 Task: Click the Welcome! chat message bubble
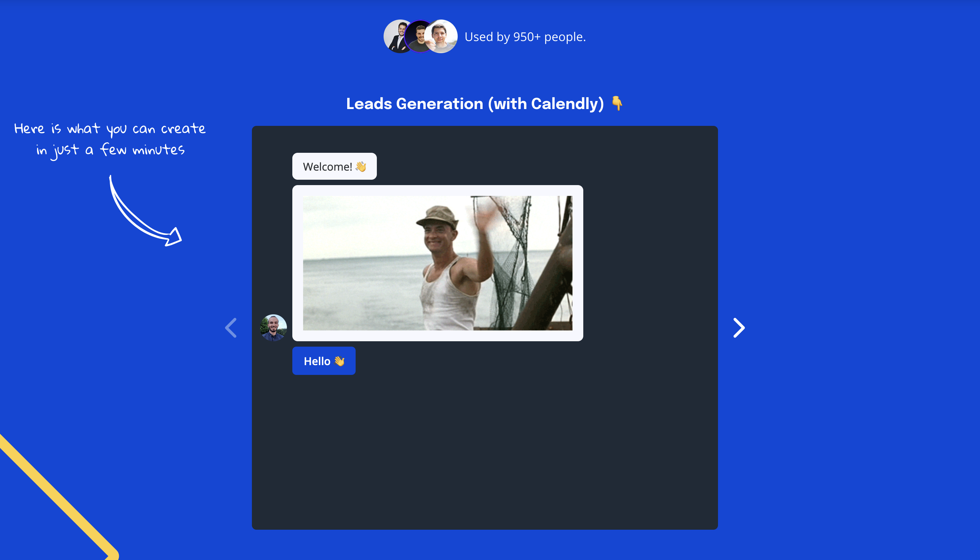[327, 167]
